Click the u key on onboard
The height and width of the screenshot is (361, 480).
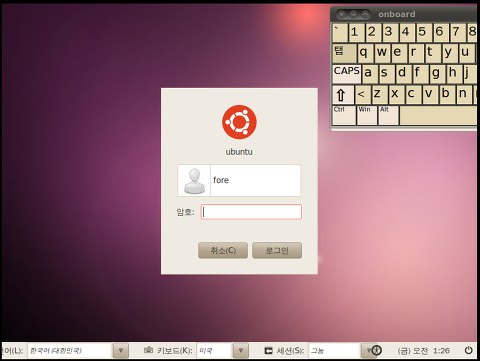click(x=467, y=54)
